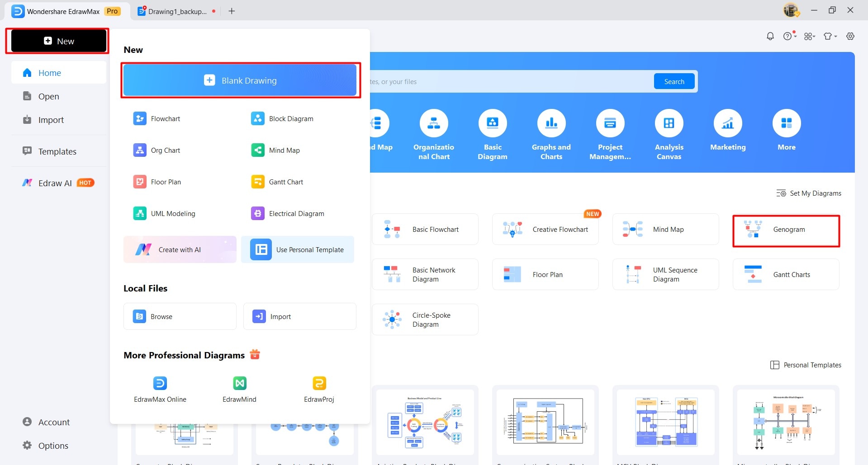Open Electrical Diagram icon
Image resolution: width=868 pixels, height=465 pixels.
coord(258,213)
